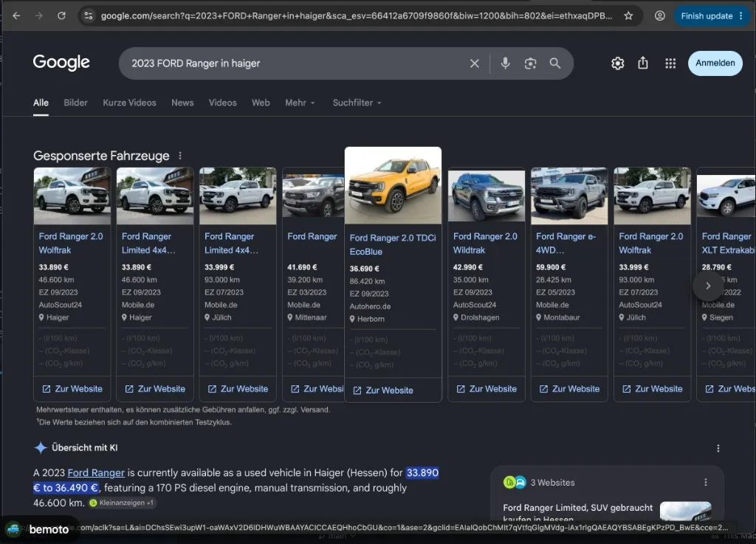Open Ford Ranger 2.0 TDCi EcoBlue listing
This screenshot has width=756, height=544.
393,245
